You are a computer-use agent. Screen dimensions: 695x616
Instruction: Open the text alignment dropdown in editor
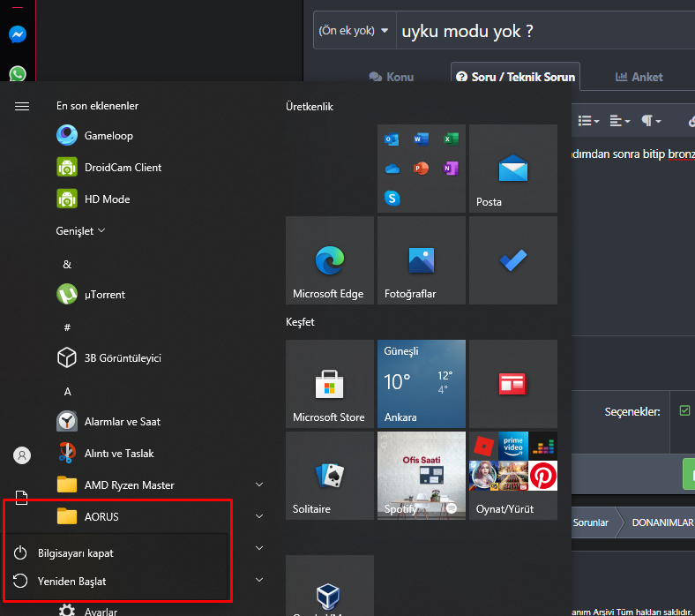(x=620, y=121)
